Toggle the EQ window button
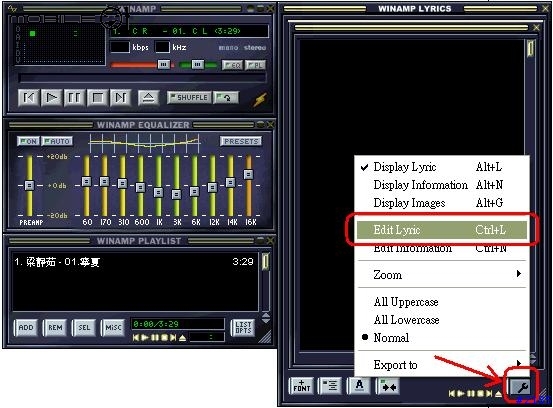This screenshot has width=553, height=408. point(232,65)
